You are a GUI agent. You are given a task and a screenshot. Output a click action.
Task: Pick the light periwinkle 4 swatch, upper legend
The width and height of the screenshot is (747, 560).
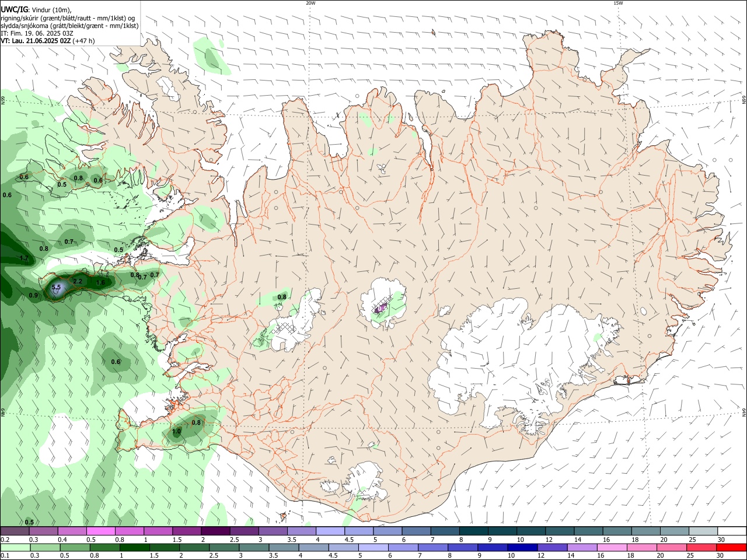tap(329, 531)
